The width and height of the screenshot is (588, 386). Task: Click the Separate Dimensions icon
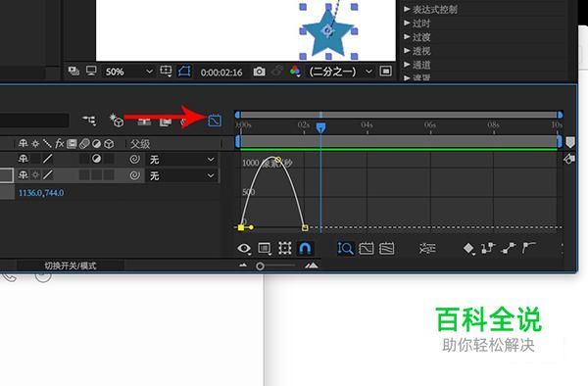(427, 248)
